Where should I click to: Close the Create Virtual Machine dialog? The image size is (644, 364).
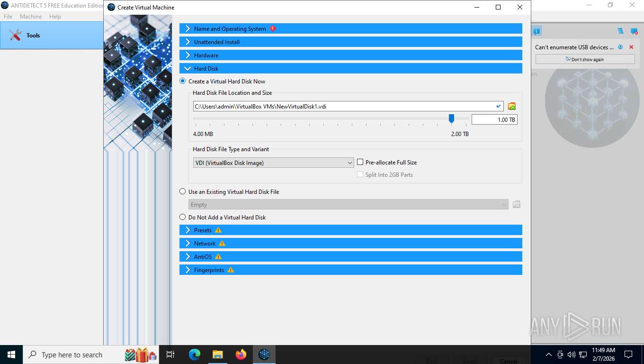520,7
